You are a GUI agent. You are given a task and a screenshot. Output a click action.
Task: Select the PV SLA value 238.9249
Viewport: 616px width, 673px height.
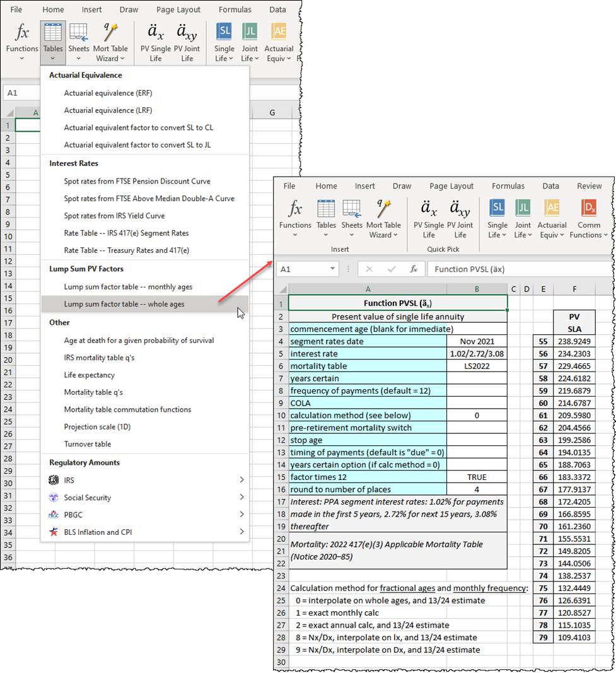click(574, 341)
